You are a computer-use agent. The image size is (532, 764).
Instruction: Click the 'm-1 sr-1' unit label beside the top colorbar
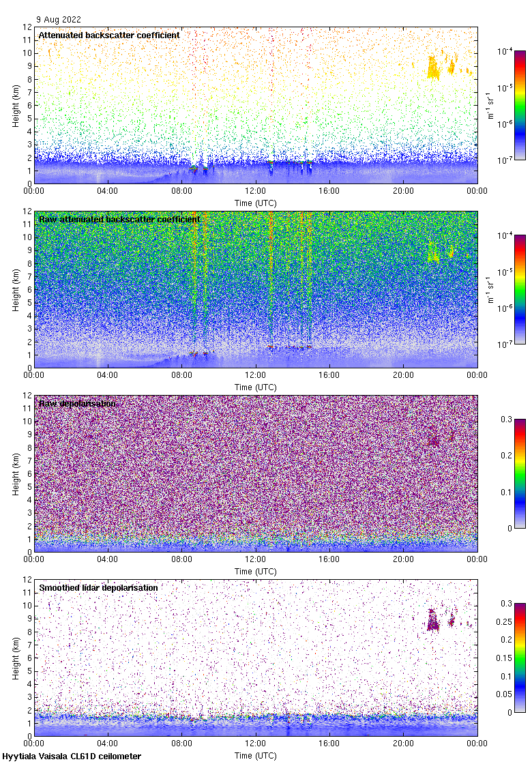pyautogui.click(x=490, y=105)
